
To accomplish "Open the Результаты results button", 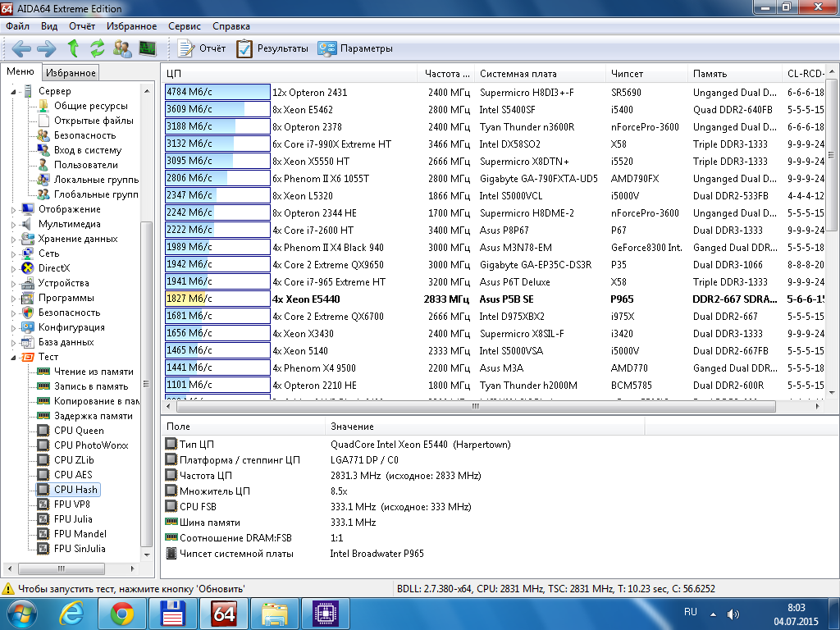I will click(x=272, y=48).
